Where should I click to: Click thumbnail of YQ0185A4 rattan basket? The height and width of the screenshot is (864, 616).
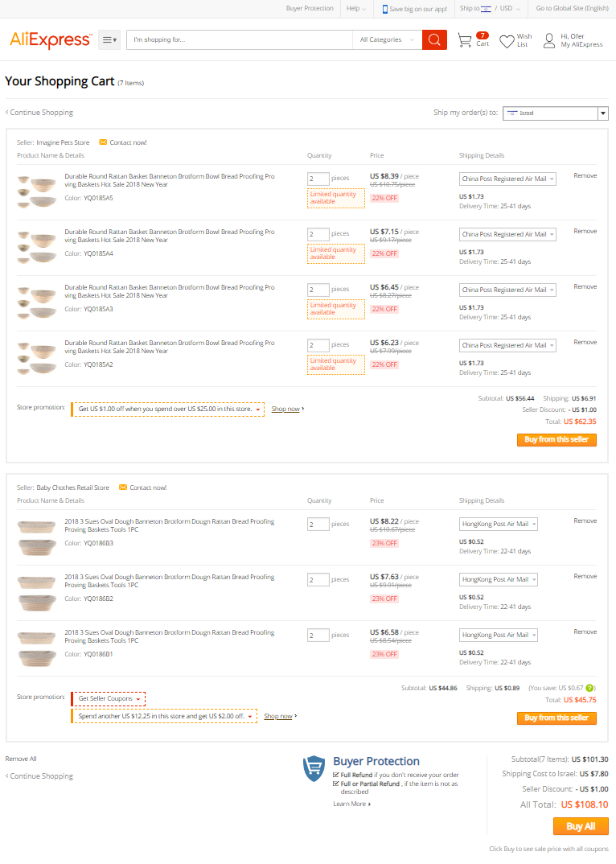click(x=37, y=247)
